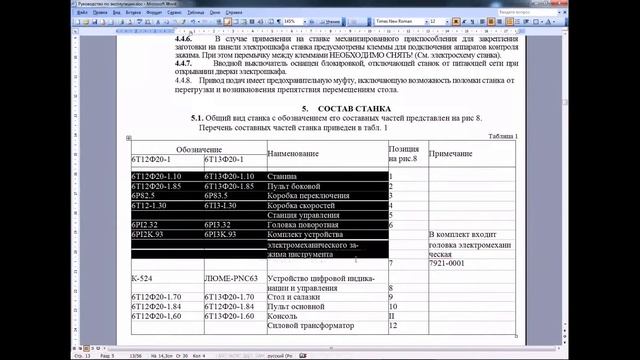Switch to Normal view in the status area

click(75, 349)
